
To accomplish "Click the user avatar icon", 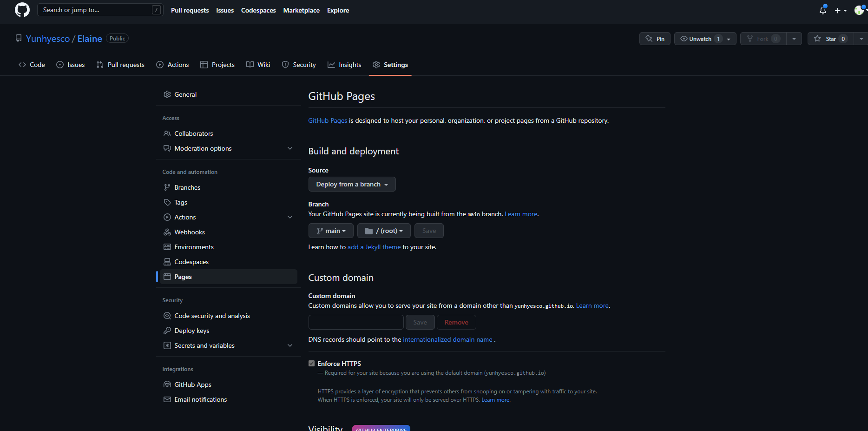I will point(859,10).
